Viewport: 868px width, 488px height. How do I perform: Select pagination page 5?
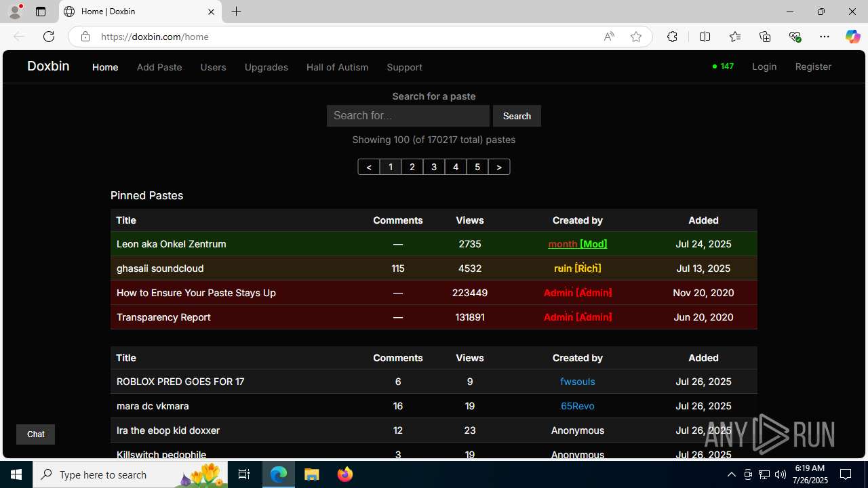click(x=477, y=167)
